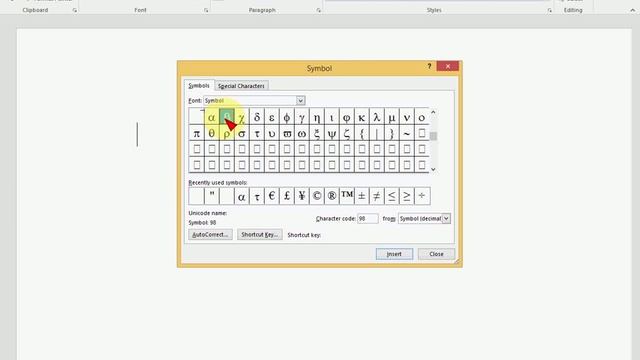640x360 pixels.
Task: Select the psi symbol in the grid
Action: [332, 133]
